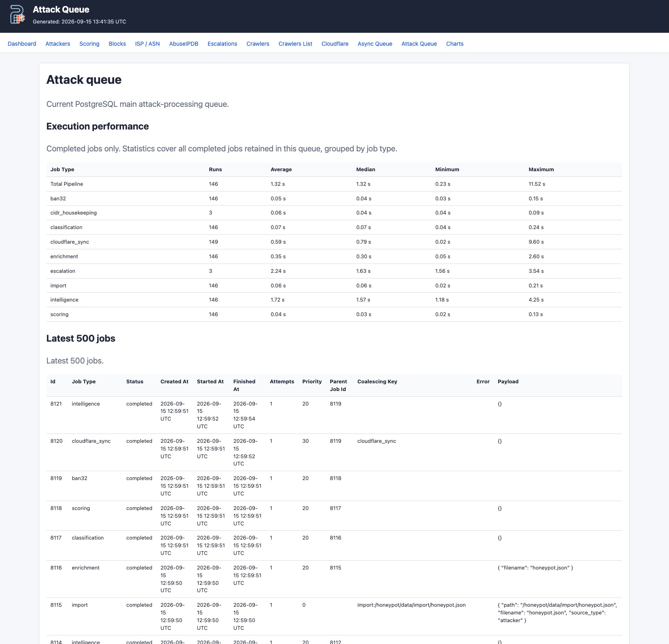Select the import:/honeypot/data/import/honeypot.json key
Image resolution: width=669 pixels, height=644 pixels.
coord(411,605)
